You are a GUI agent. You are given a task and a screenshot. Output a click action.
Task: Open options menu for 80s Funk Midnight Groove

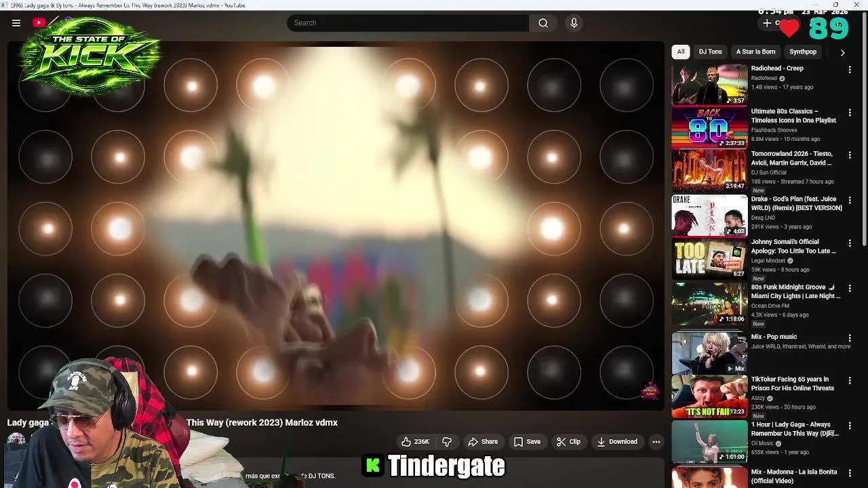click(x=850, y=288)
